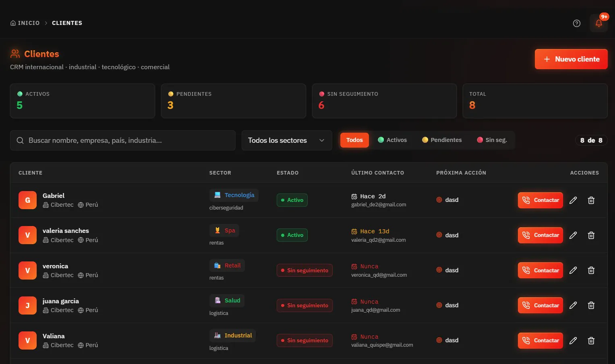The image size is (615, 364).
Task: Click the Retail sector tag
Action: click(x=227, y=265)
